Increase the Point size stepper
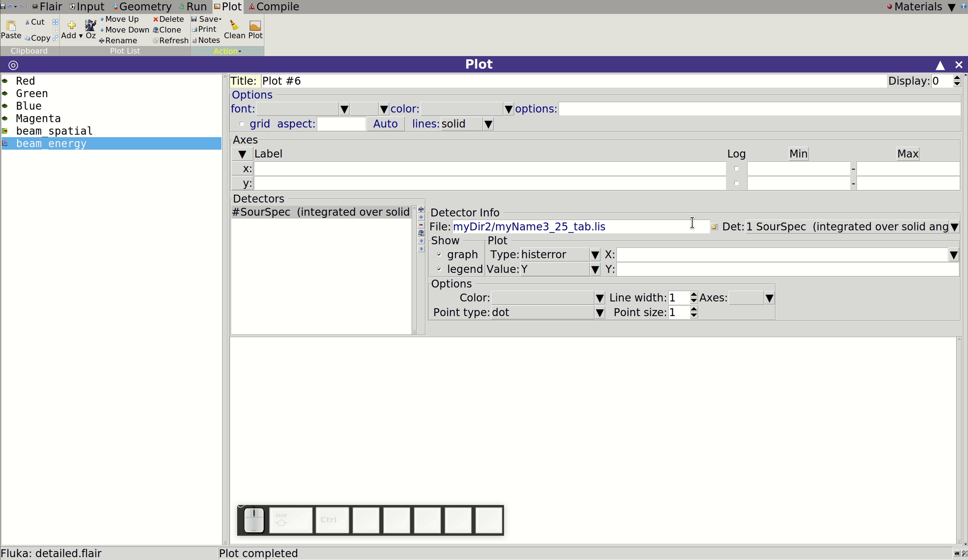Image resolution: width=968 pixels, height=560 pixels. tap(693, 309)
